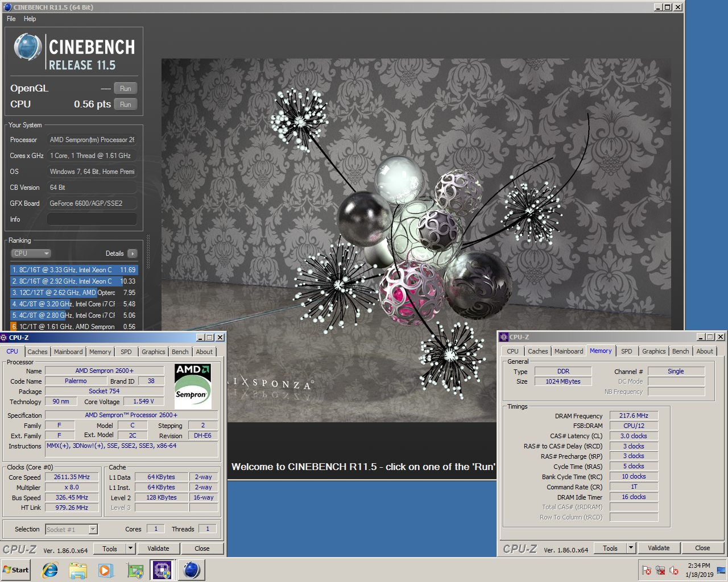Switch to the CPU-Z taskbar button

[162, 570]
